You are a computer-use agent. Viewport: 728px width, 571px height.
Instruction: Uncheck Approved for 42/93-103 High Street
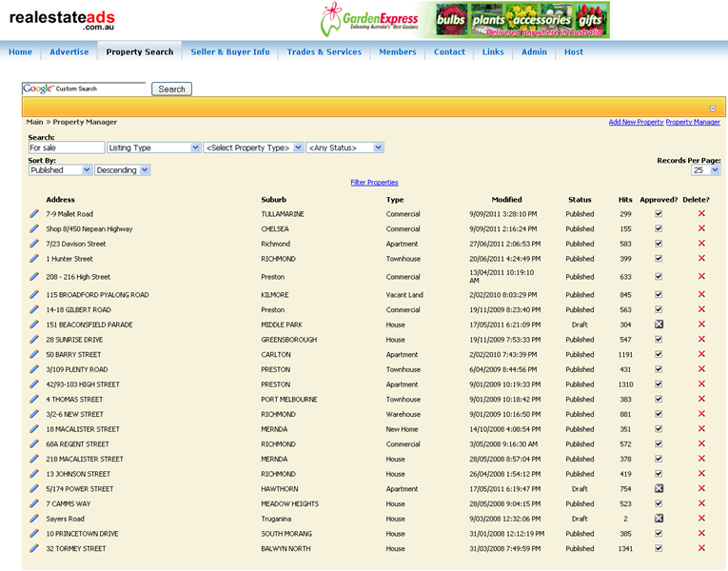[659, 384]
